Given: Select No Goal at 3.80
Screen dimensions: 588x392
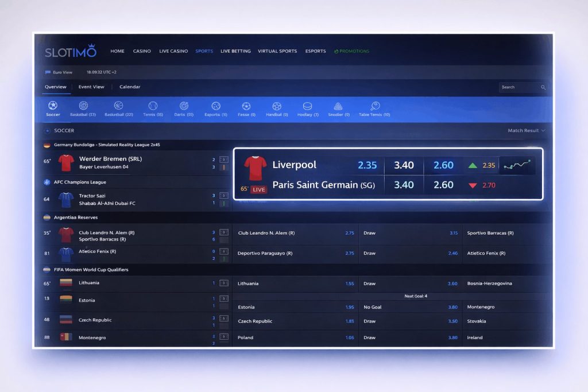Looking at the screenshot, I should tap(452, 307).
